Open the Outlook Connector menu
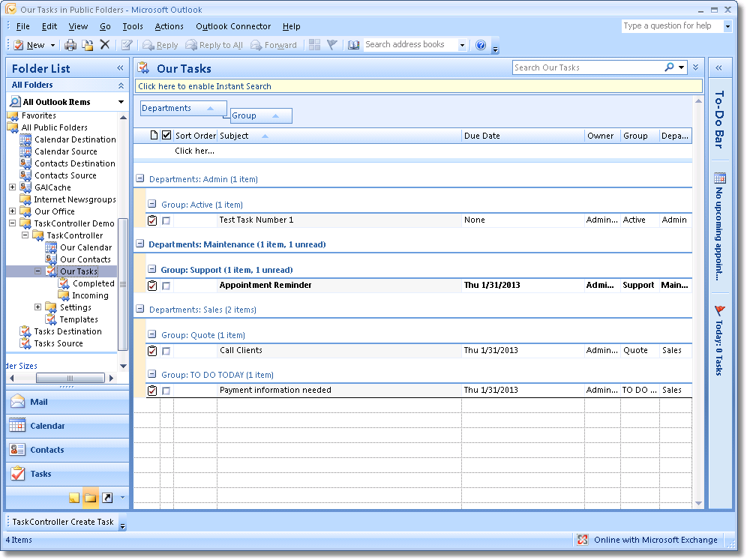Screen dimensions: 747x560 pos(233,26)
